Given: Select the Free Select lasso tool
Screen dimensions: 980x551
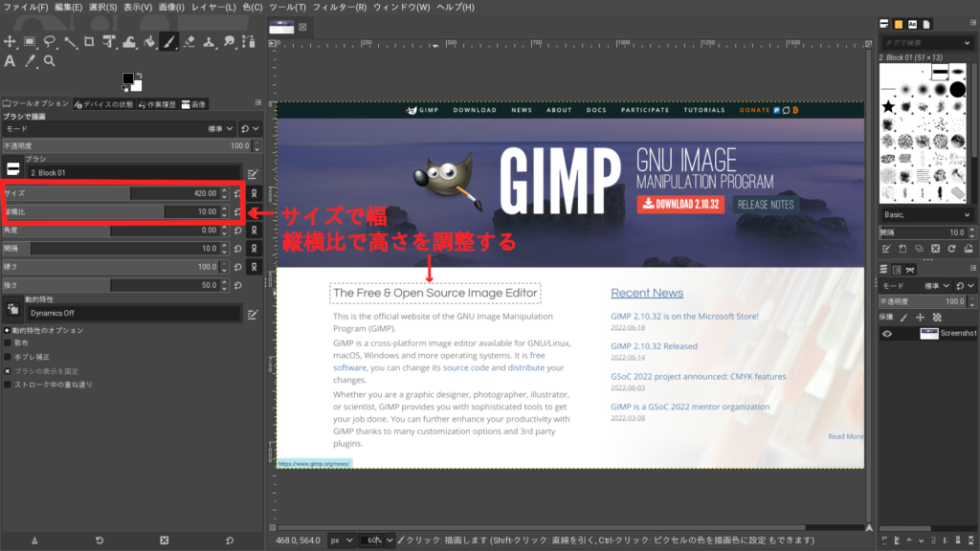Looking at the screenshot, I should pyautogui.click(x=50, y=42).
